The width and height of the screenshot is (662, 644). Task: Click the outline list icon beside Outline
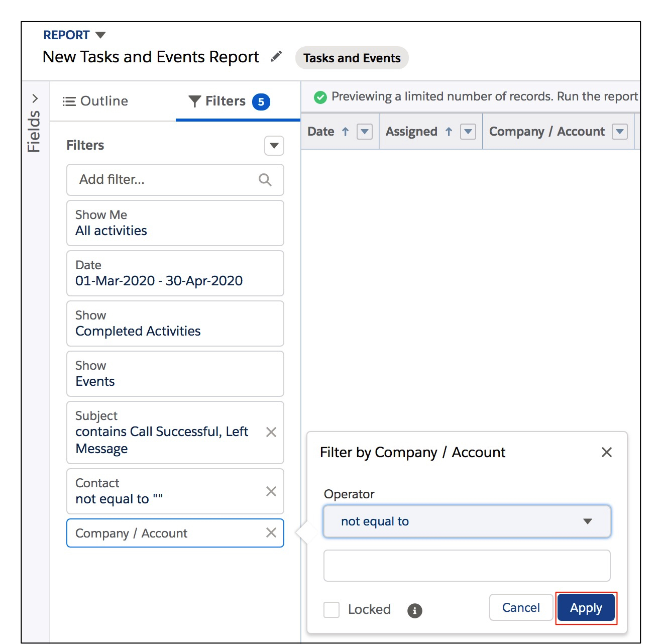(69, 101)
